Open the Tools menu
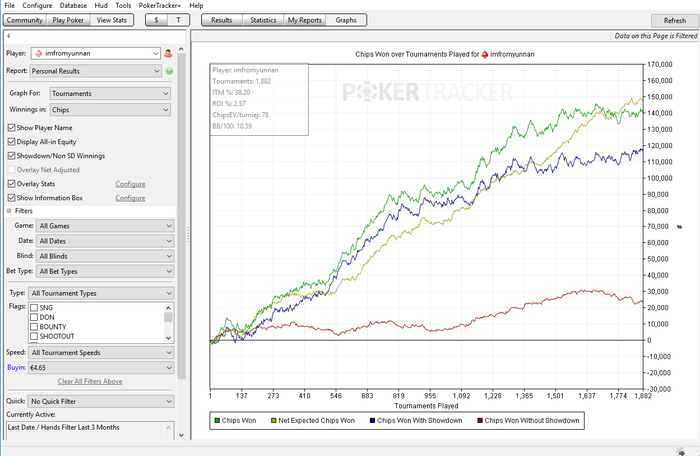Image resolution: width=700 pixels, height=456 pixels. (x=123, y=5)
